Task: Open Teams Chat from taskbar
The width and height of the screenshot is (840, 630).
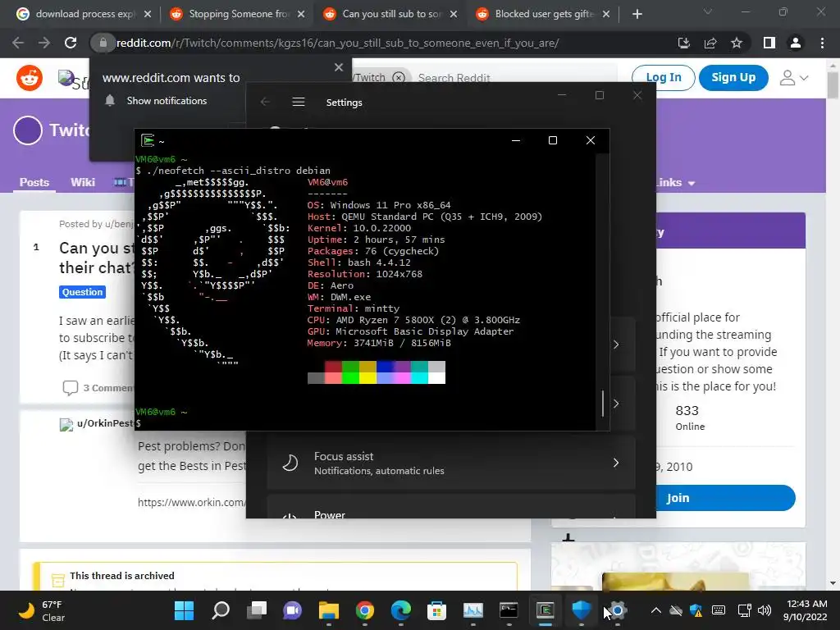Action: pos(293,610)
